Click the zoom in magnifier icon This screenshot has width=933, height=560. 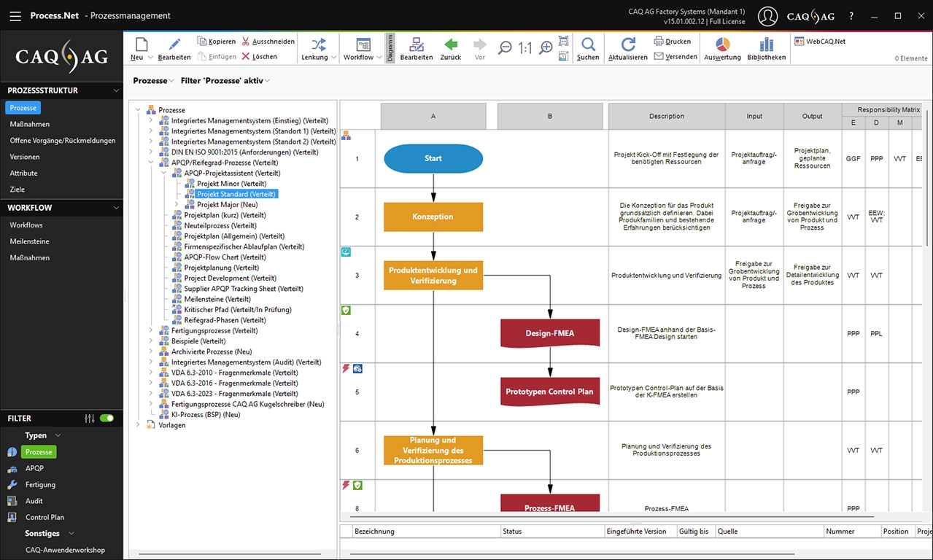tap(546, 48)
